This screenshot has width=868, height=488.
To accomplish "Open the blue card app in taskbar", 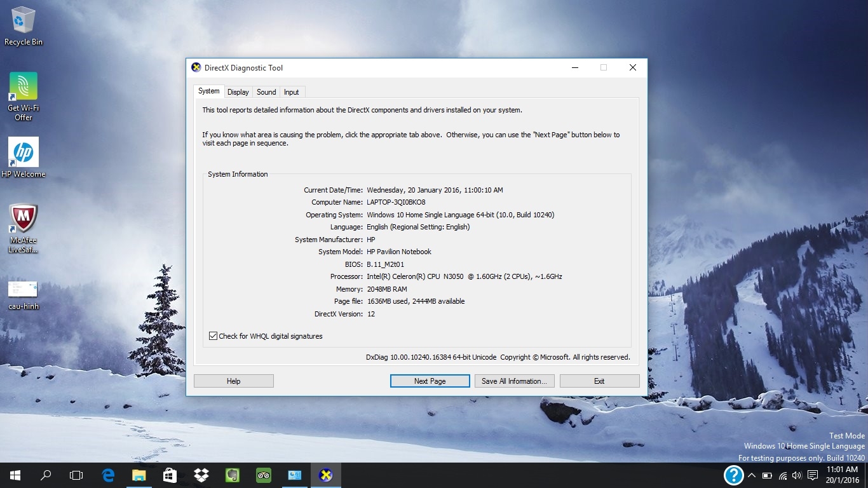I will click(x=295, y=475).
